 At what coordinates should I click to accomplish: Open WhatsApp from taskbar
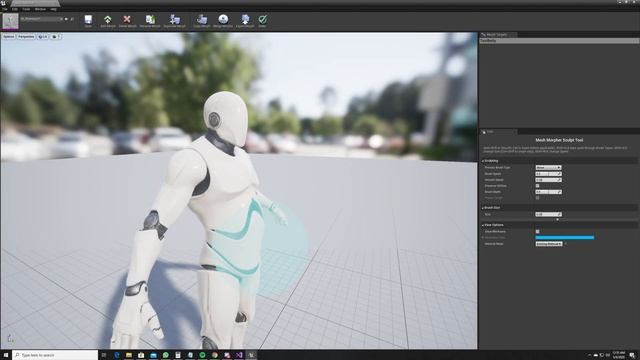[166, 355]
